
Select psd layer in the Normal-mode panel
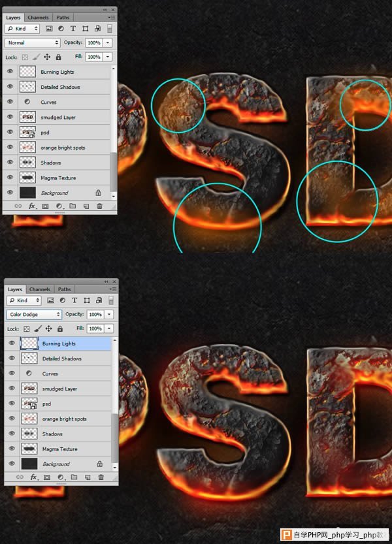pos(56,132)
